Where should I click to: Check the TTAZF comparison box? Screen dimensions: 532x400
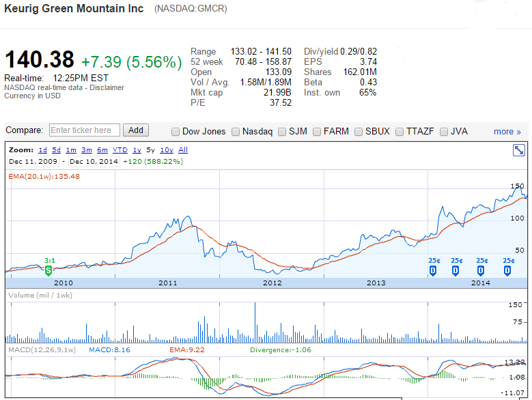tap(400, 132)
